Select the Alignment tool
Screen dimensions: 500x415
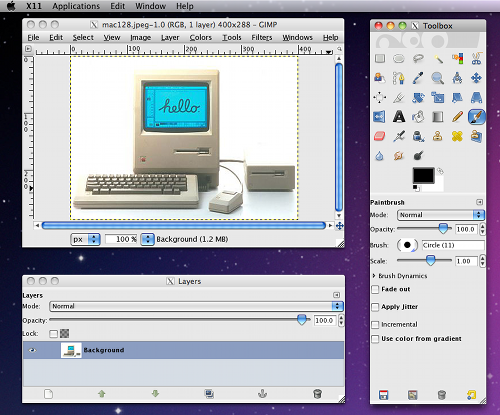pyautogui.click(x=380, y=98)
